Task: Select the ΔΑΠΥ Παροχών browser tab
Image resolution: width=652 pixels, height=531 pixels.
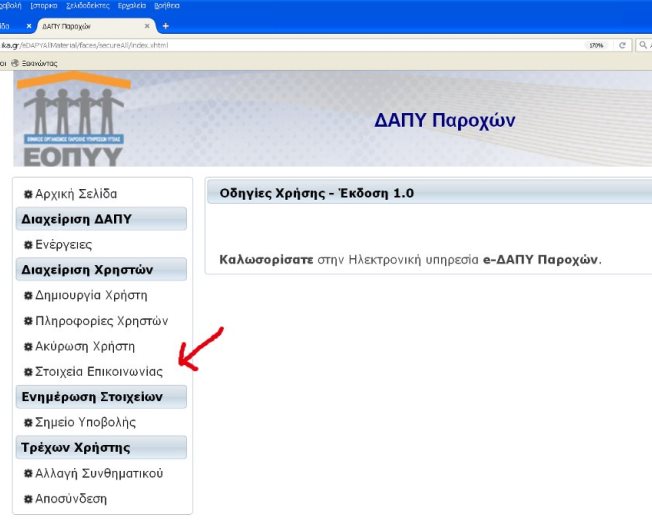Action: tap(96, 26)
